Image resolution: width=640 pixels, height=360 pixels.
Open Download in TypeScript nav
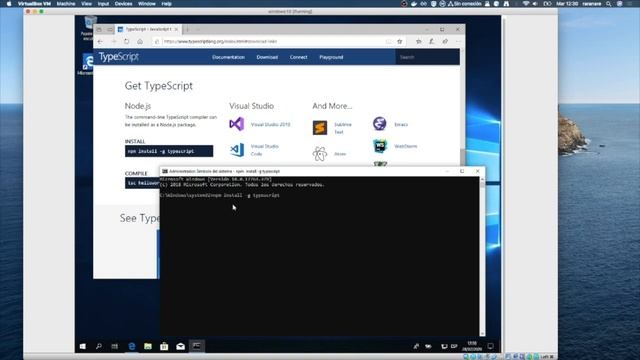point(267,57)
